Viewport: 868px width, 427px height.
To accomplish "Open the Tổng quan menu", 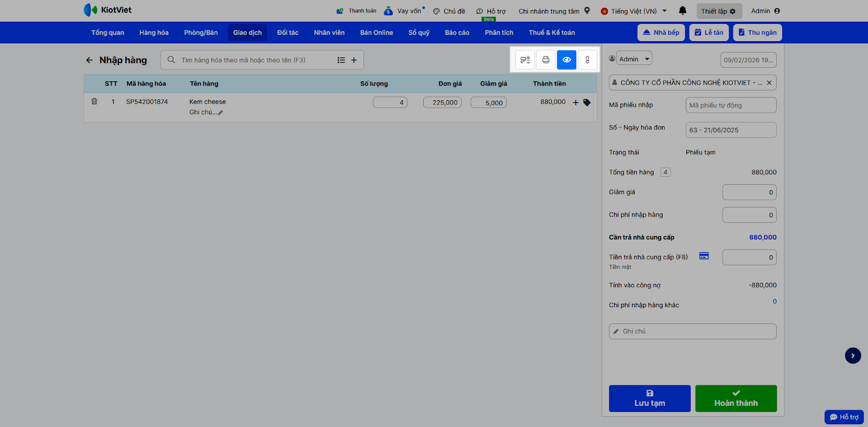I will pyautogui.click(x=107, y=33).
